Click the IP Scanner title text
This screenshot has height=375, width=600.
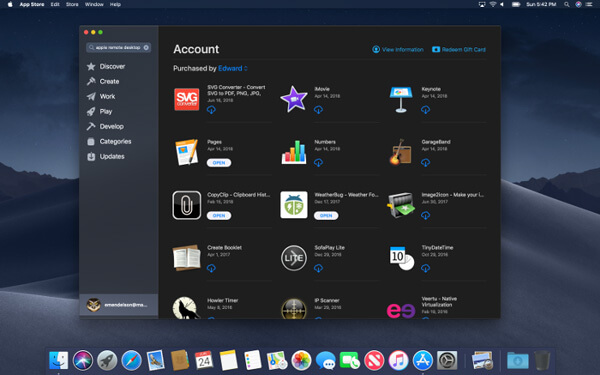[x=327, y=300]
